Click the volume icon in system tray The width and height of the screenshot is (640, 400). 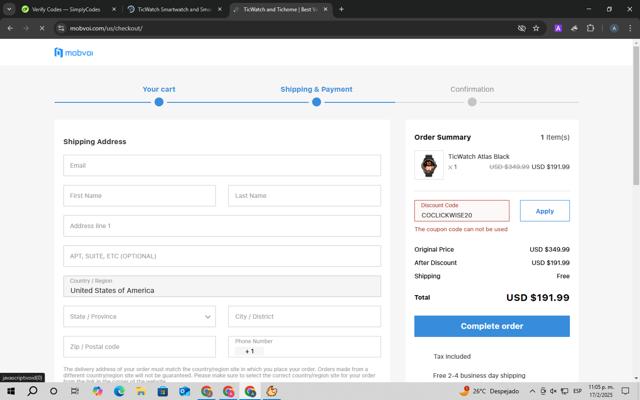[553, 391]
